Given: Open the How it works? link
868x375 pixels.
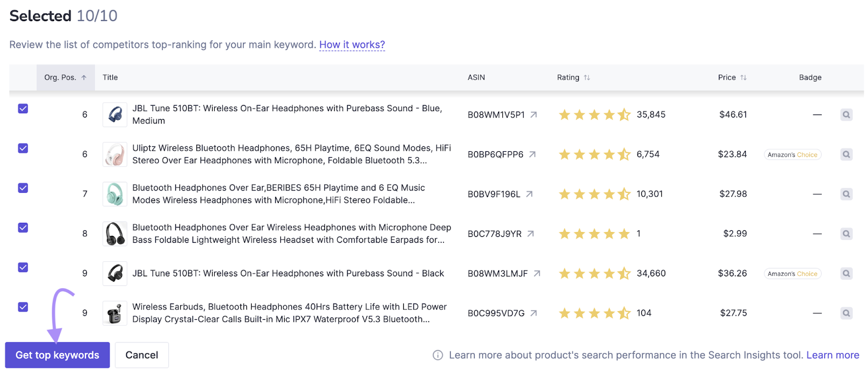Looking at the screenshot, I should 352,45.
